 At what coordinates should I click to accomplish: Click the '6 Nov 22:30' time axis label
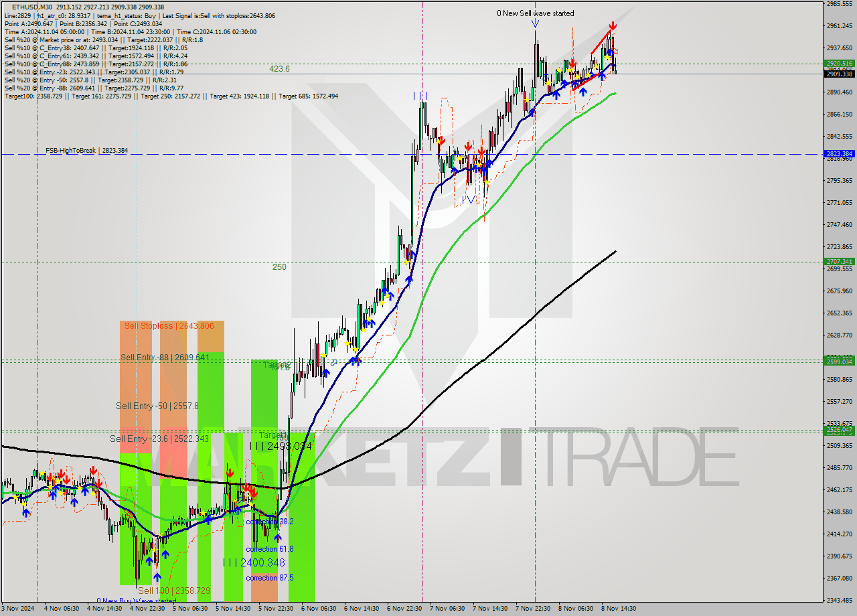coord(404,609)
